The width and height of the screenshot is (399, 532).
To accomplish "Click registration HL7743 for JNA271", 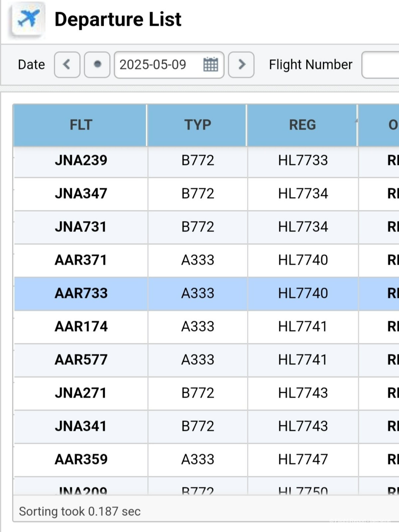I will tap(303, 393).
